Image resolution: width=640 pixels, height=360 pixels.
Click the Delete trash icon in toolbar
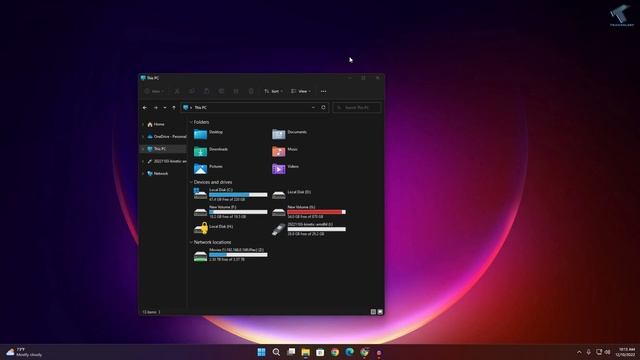(251, 91)
